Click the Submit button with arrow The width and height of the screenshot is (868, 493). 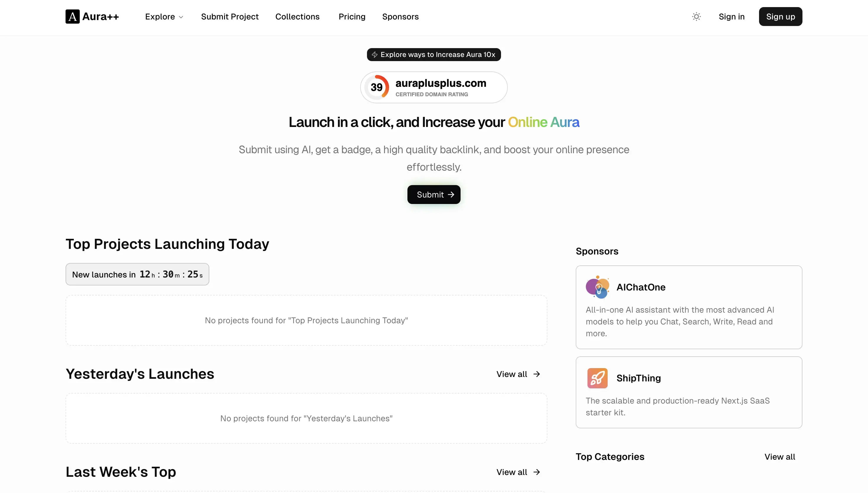[x=434, y=195]
